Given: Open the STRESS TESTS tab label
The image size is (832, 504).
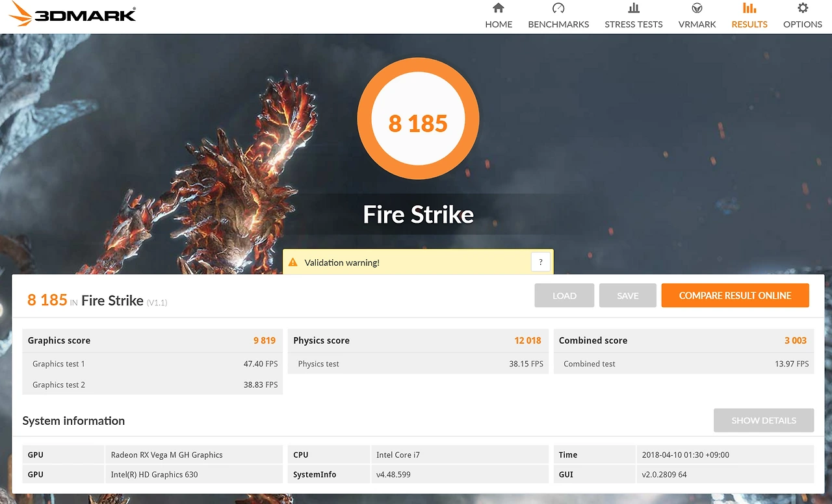Looking at the screenshot, I should pos(634,25).
